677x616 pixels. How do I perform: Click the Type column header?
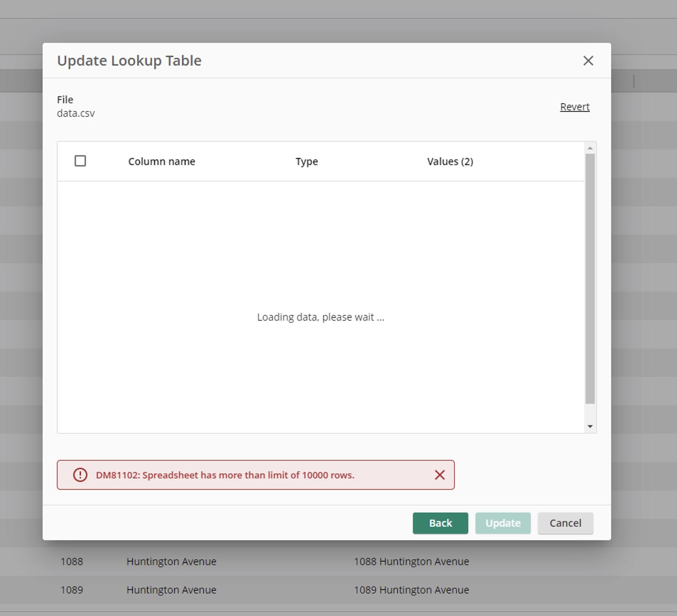[x=307, y=161]
